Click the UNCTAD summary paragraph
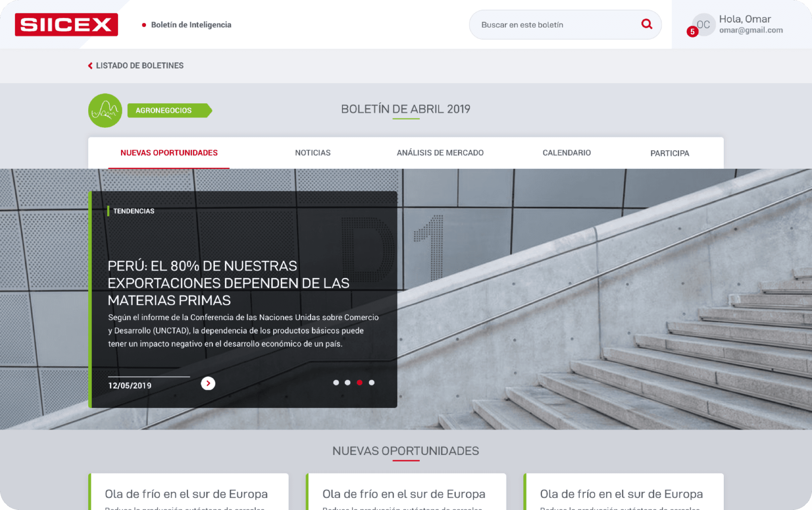The image size is (812, 510). tap(244, 330)
